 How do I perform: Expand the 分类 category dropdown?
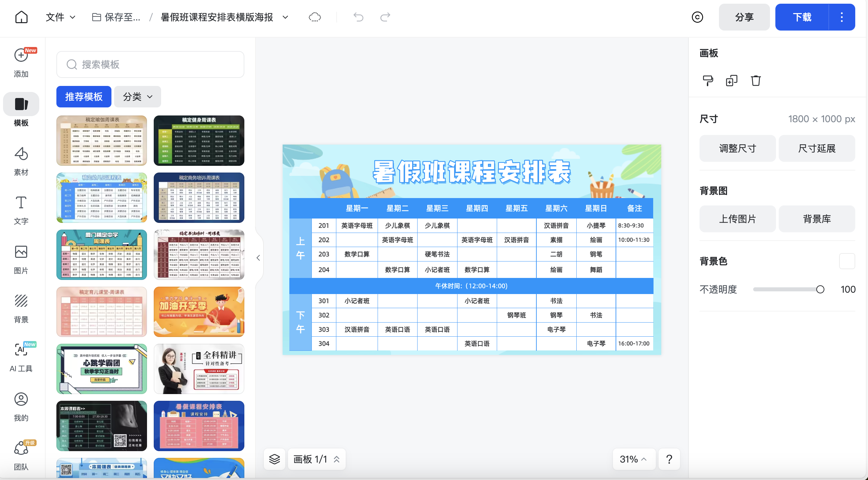point(138,97)
